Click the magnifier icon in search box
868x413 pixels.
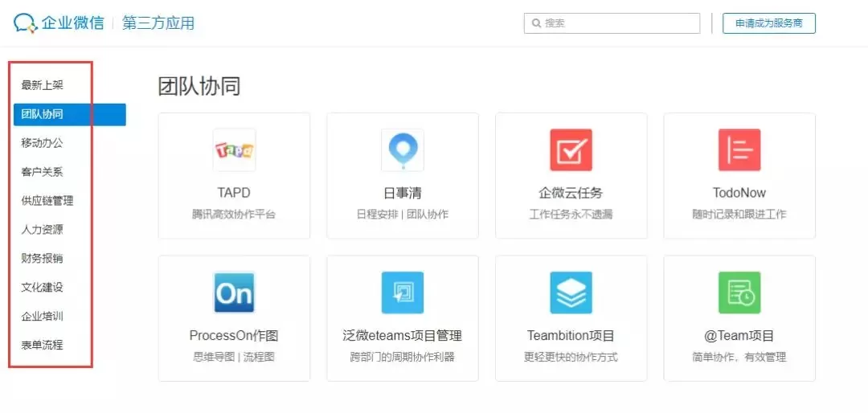536,23
